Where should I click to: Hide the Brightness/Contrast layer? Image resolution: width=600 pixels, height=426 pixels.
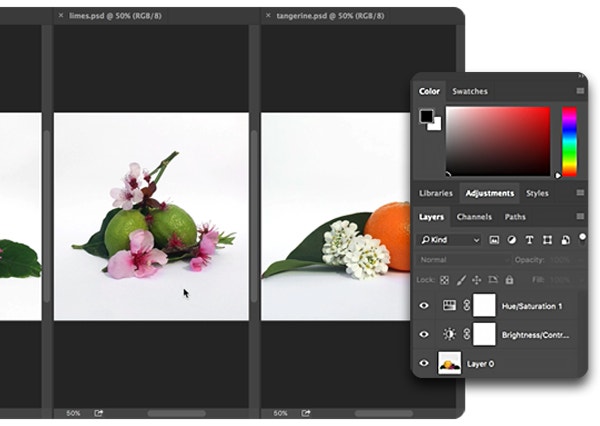pyautogui.click(x=424, y=335)
